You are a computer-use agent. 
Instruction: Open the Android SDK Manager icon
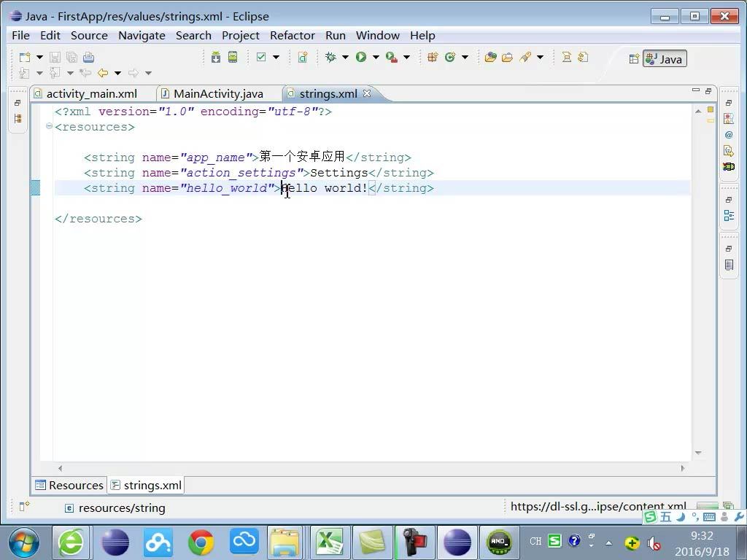pyautogui.click(x=216, y=57)
